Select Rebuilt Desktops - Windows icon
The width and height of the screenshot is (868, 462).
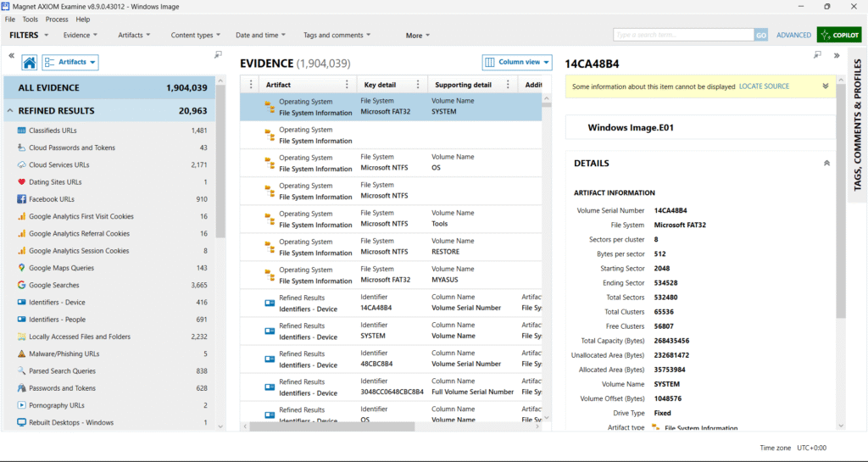tap(21, 422)
